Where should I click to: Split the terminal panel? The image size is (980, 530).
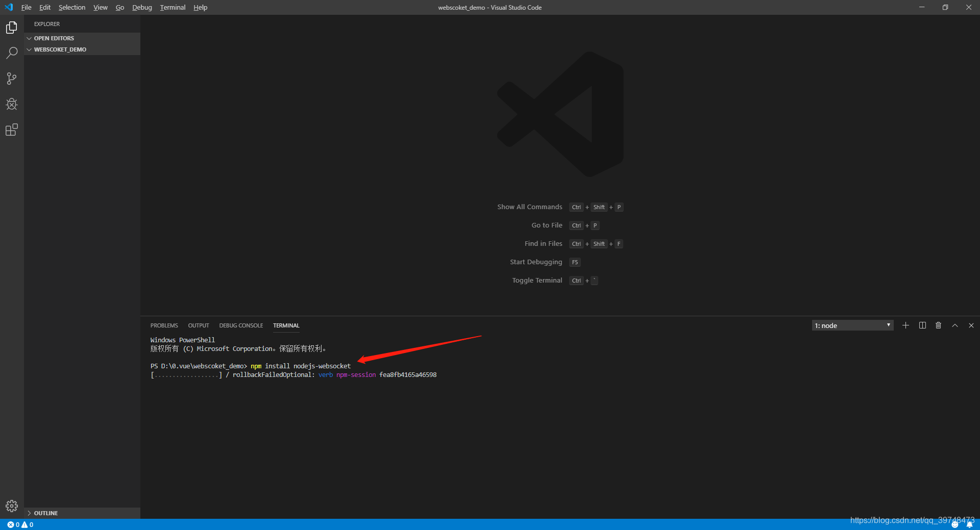[922, 325]
